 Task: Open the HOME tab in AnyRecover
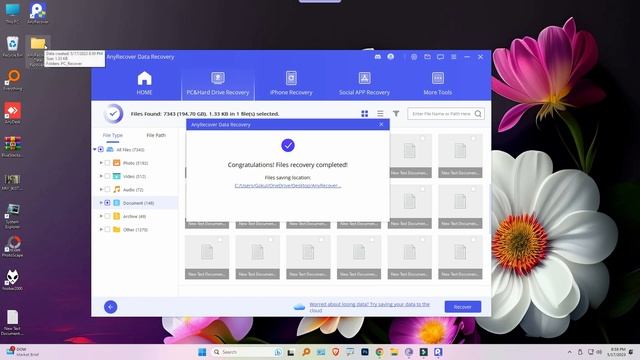click(144, 84)
